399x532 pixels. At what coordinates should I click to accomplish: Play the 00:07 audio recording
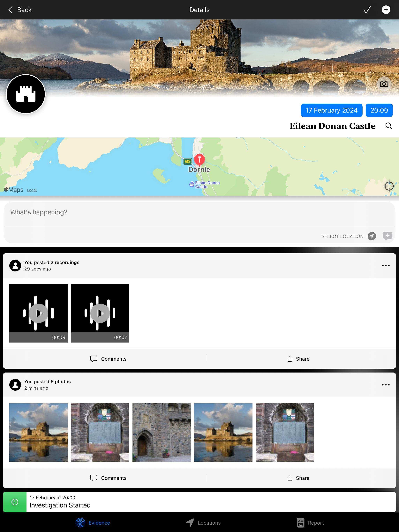[x=100, y=313]
